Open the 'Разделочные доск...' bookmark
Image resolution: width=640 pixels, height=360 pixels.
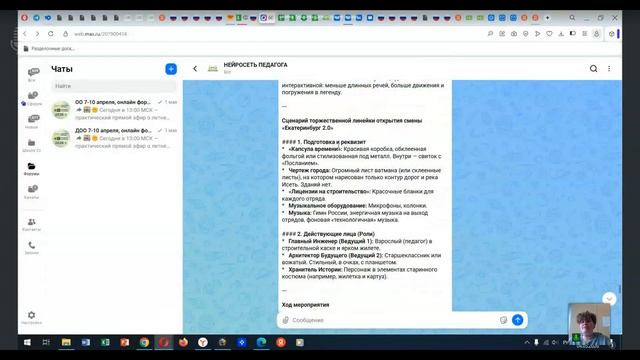pyautogui.click(x=49, y=49)
